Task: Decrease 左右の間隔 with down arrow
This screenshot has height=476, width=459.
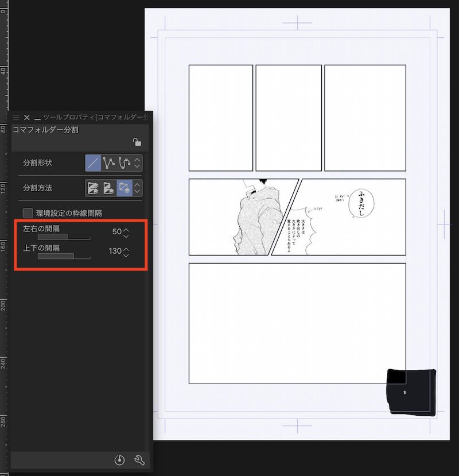Action: (x=126, y=236)
